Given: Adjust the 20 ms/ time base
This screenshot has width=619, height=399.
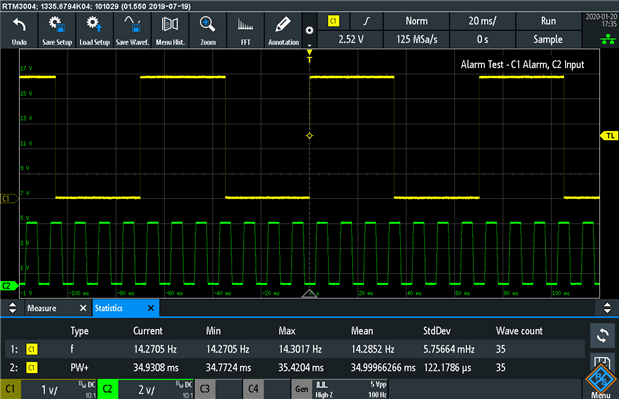Looking at the screenshot, I should pos(482,21).
